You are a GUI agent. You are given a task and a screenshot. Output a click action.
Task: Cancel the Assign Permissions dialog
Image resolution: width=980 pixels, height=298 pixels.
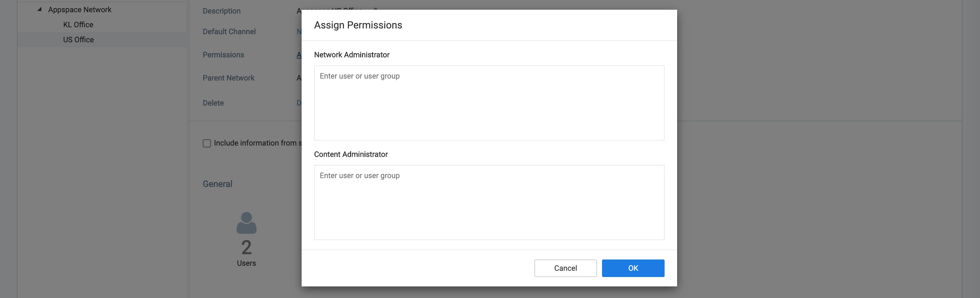tap(565, 268)
